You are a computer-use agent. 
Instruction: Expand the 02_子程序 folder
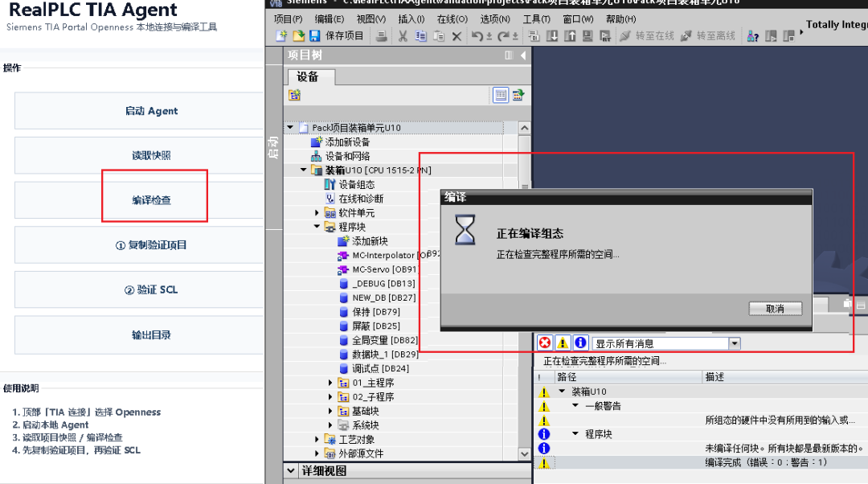point(330,397)
